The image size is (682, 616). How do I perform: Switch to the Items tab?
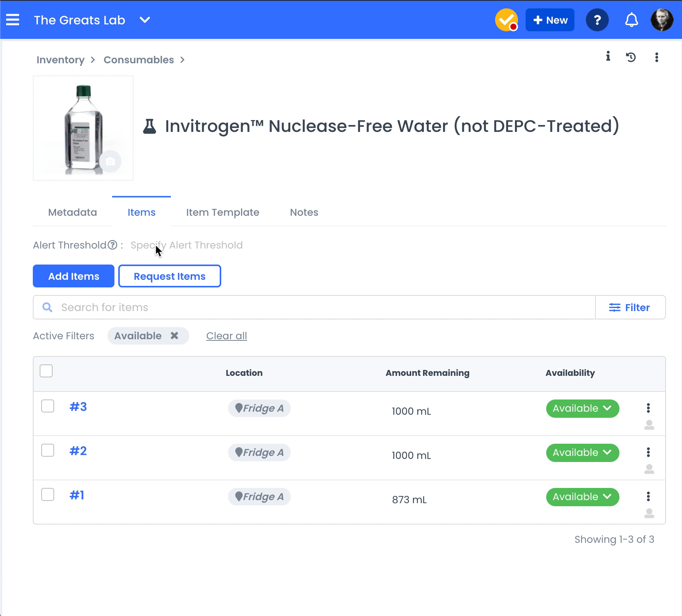pyautogui.click(x=142, y=212)
